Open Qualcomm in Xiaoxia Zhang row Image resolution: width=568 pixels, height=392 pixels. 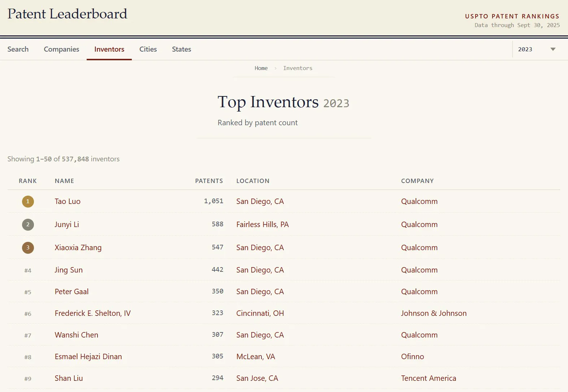tap(419, 248)
